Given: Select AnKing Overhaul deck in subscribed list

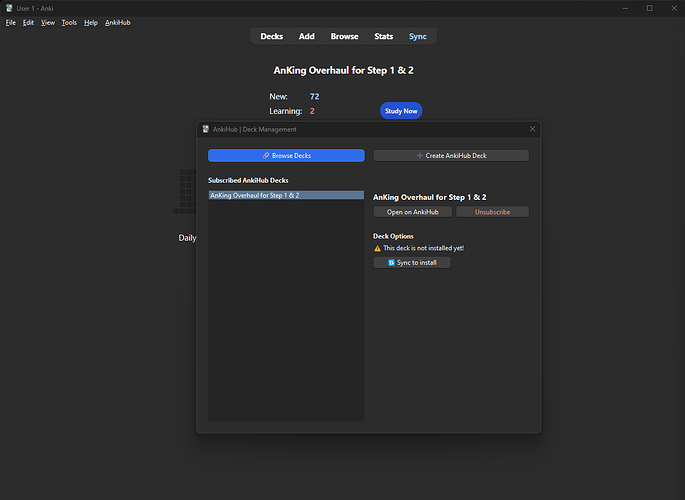Looking at the screenshot, I should coord(285,195).
